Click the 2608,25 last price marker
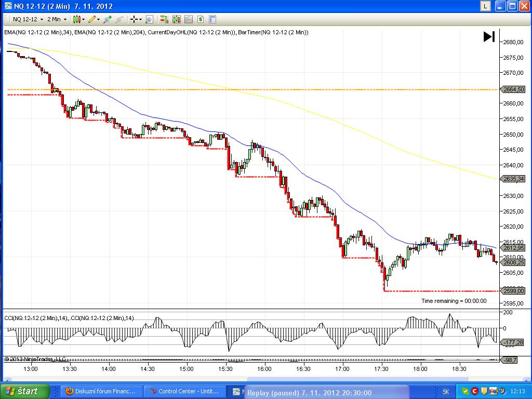Image resolution: width=532 pixels, height=399 pixels. [513, 262]
